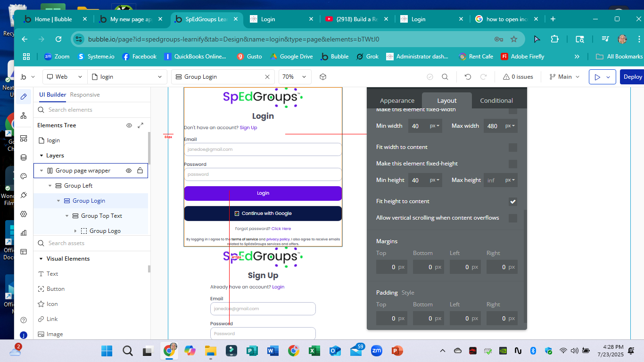The height and width of the screenshot is (362, 644).
Task: Switch to the Home | Bubble browser tab
Action: tap(53, 19)
